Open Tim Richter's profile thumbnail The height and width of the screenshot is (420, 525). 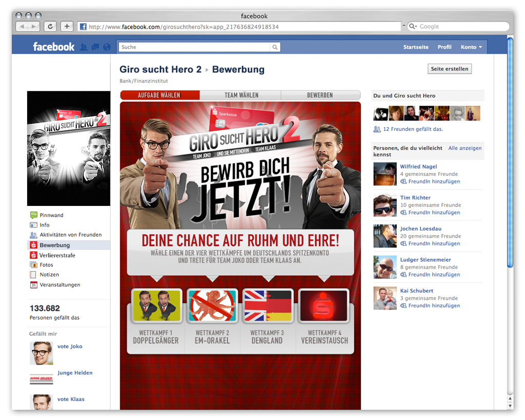click(385, 205)
